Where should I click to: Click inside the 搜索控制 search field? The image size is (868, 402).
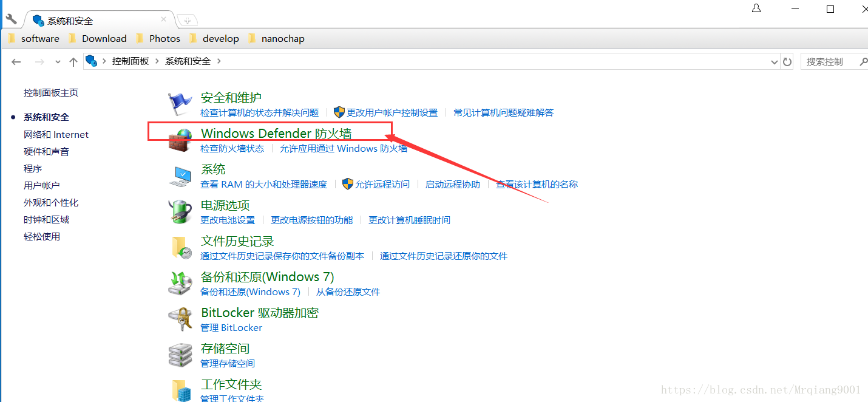coord(826,61)
